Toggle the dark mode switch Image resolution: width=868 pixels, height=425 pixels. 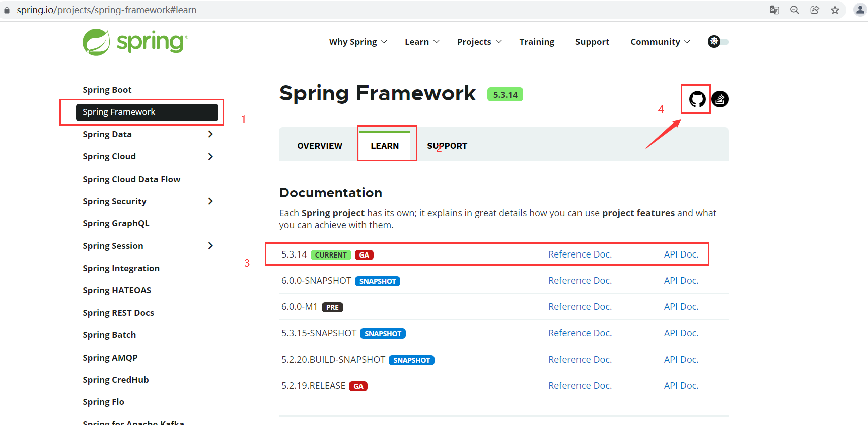(x=718, y=42)
